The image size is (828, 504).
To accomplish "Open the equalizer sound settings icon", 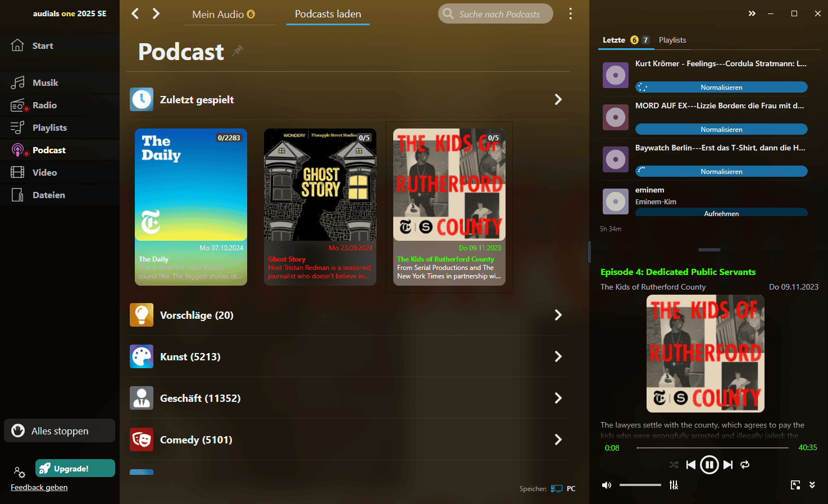I will click(674, 485).
